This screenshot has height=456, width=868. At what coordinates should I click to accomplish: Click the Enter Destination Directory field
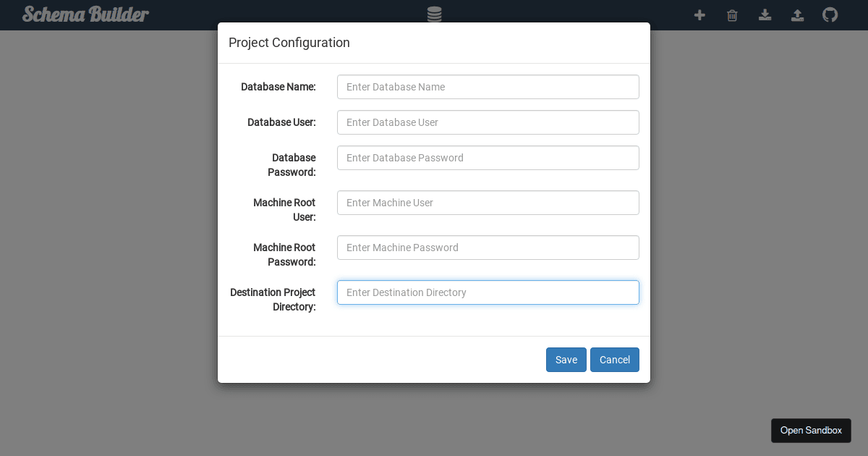pos(488,292)
